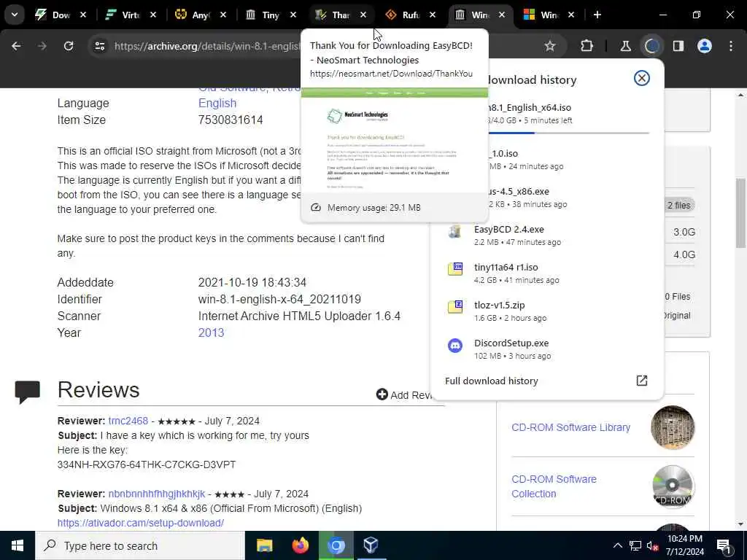This screenshot has height=560, width=747.
Task: Switch to the Virtu tab
Action: 130,15
